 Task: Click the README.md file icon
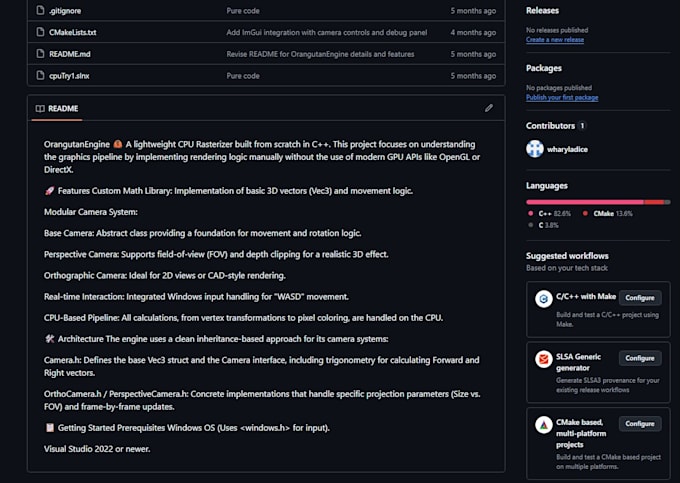(x=40, y=54)
